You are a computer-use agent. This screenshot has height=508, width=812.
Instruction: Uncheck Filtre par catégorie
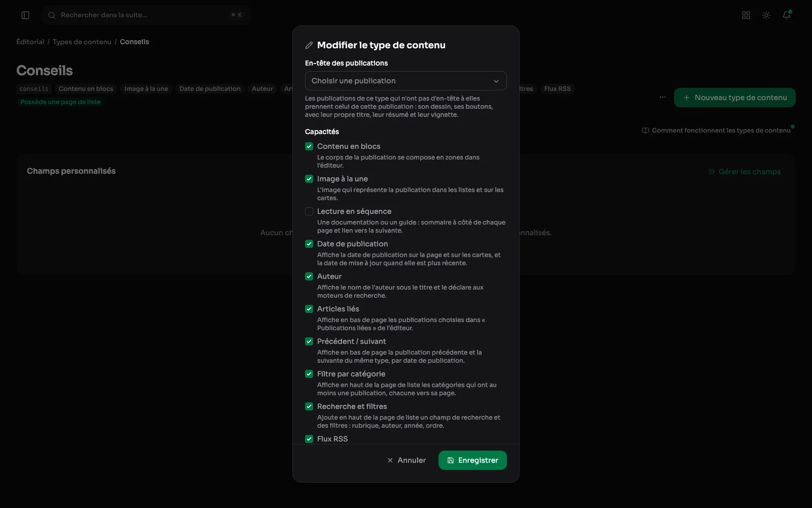[309, 374]
